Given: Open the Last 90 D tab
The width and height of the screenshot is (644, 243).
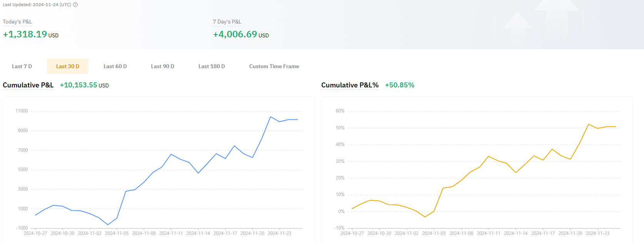Looking at the screenshot, I should 162,66.
